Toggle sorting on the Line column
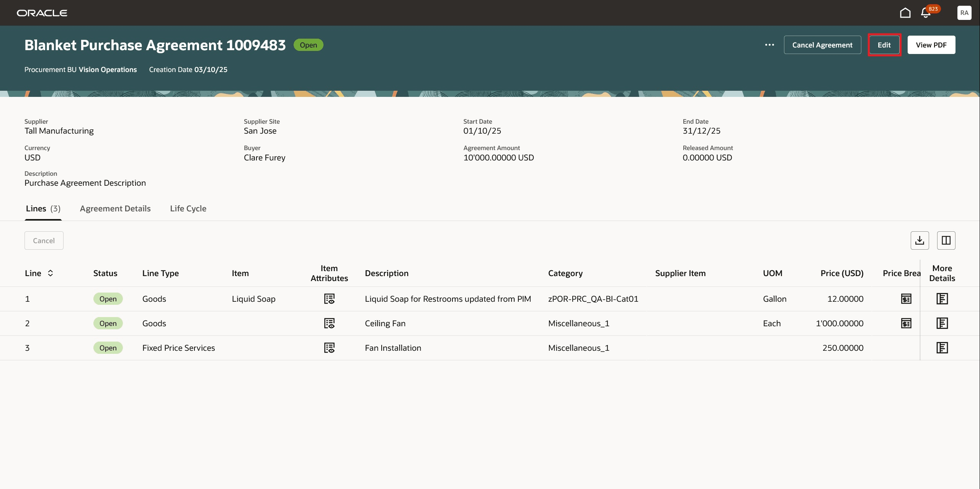The width and height of the screenshot is (980, 489). [50, 273]
